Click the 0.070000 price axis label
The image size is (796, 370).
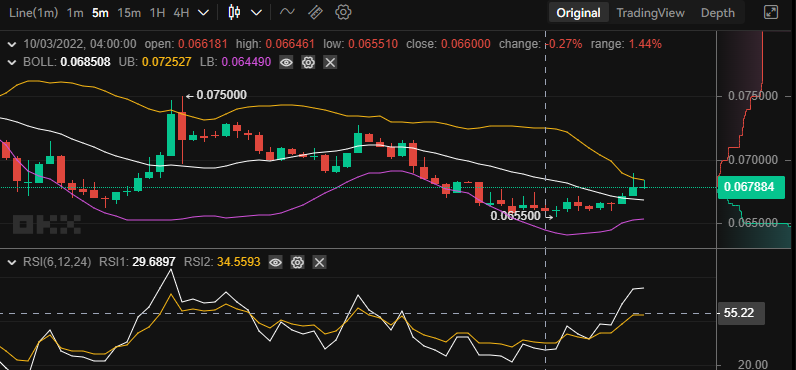[753, 160]
